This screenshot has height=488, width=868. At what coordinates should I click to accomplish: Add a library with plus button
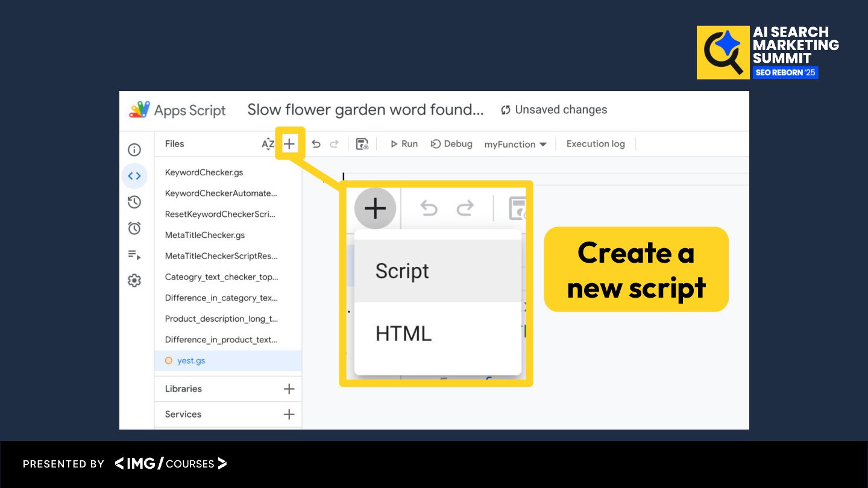[289, 389]
